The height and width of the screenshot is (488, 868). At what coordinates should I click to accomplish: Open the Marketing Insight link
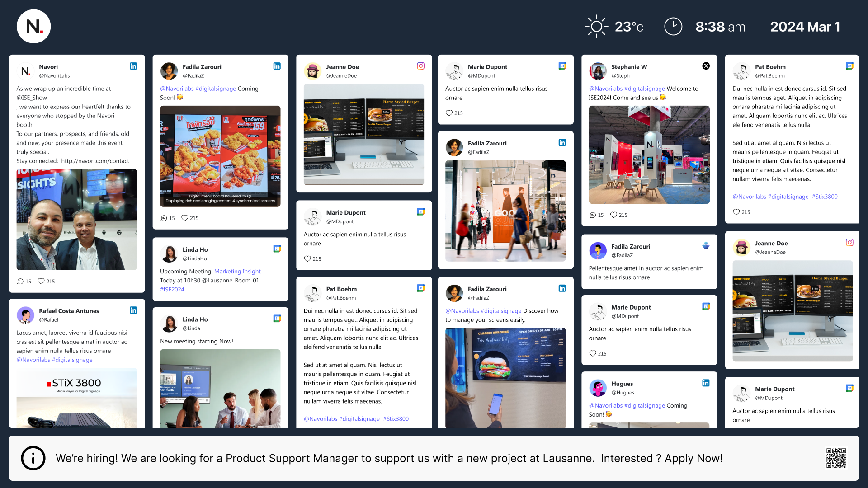[237, 272]
